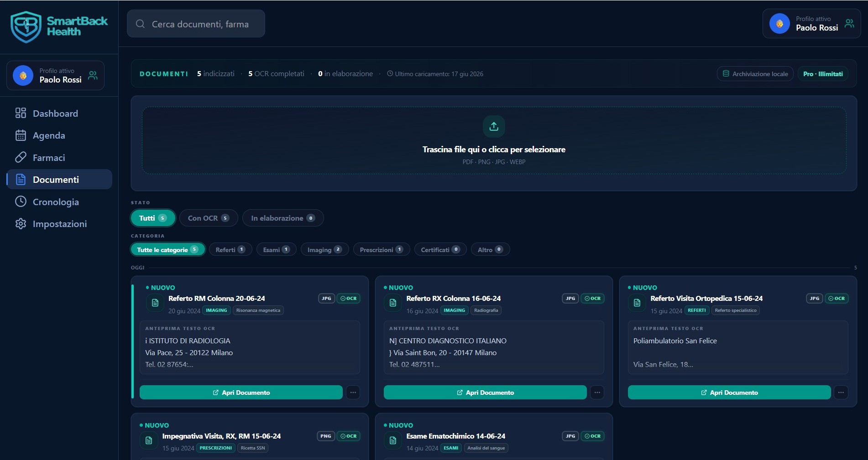Click the search magnifier icon

(x=140, y=24)
